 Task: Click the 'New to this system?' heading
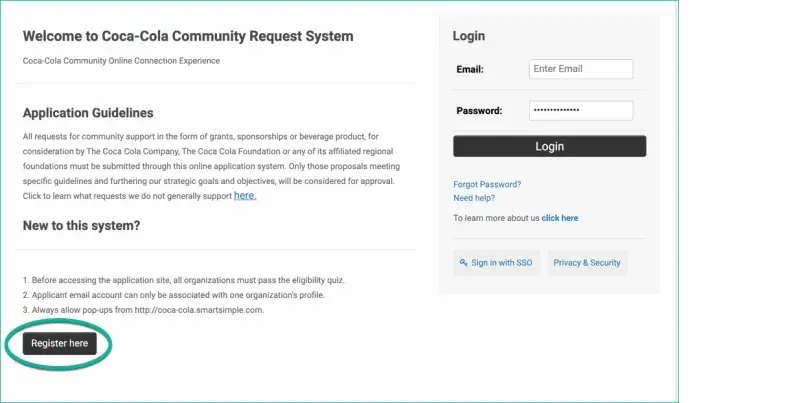tap(81, 226)
